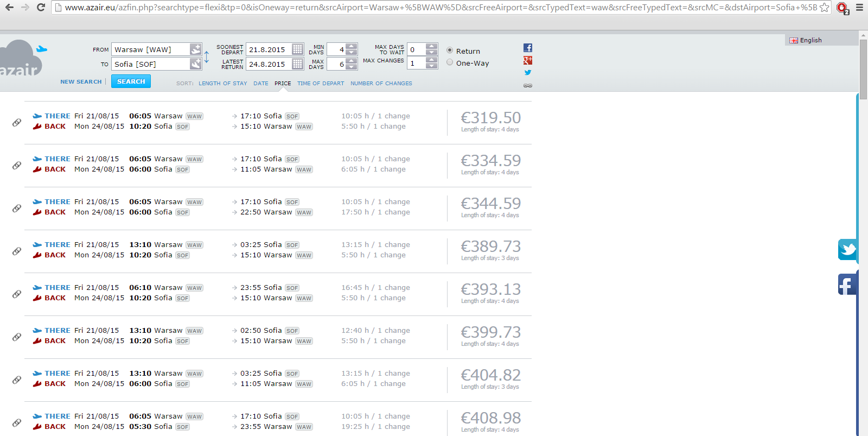
Task: Sort results by Price
Action: pos(283,84)
